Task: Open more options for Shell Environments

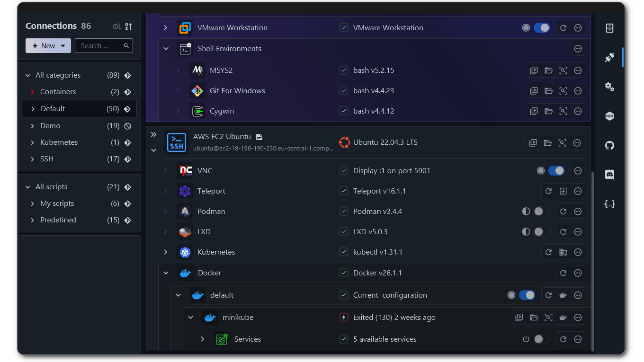Action: tap(578, 48)
